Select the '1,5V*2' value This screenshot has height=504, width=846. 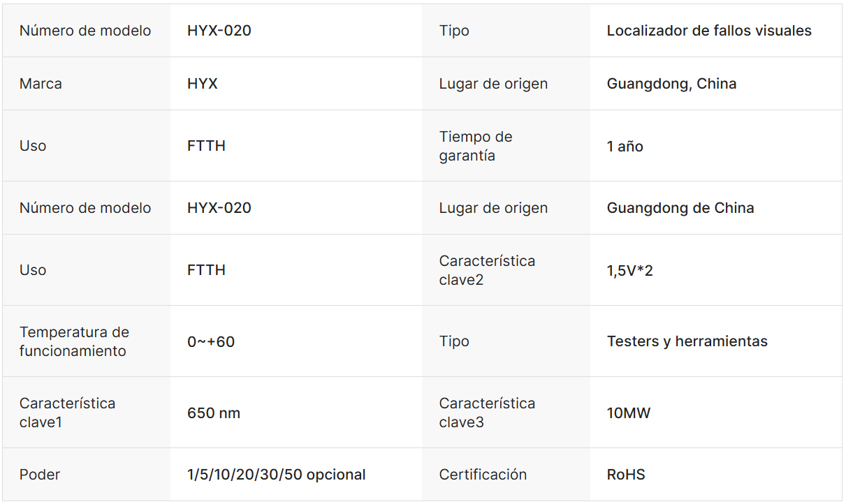tap(630, 271)
